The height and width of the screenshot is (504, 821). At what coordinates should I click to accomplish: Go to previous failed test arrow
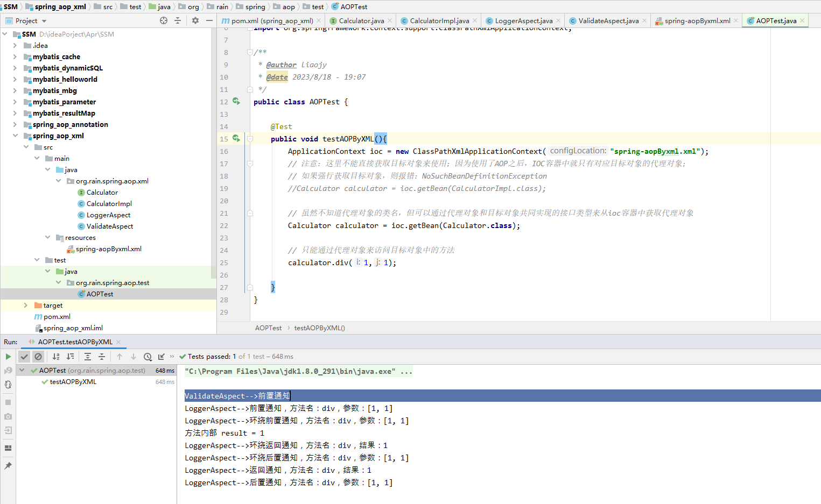coord(120,357)
